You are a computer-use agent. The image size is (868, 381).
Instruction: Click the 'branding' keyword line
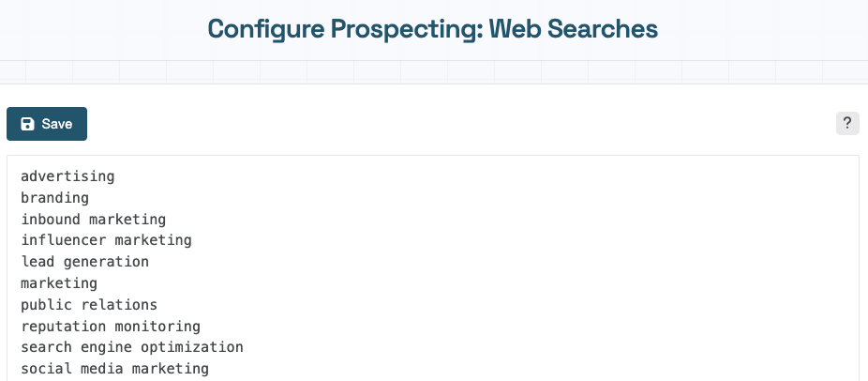click(54, 198)
